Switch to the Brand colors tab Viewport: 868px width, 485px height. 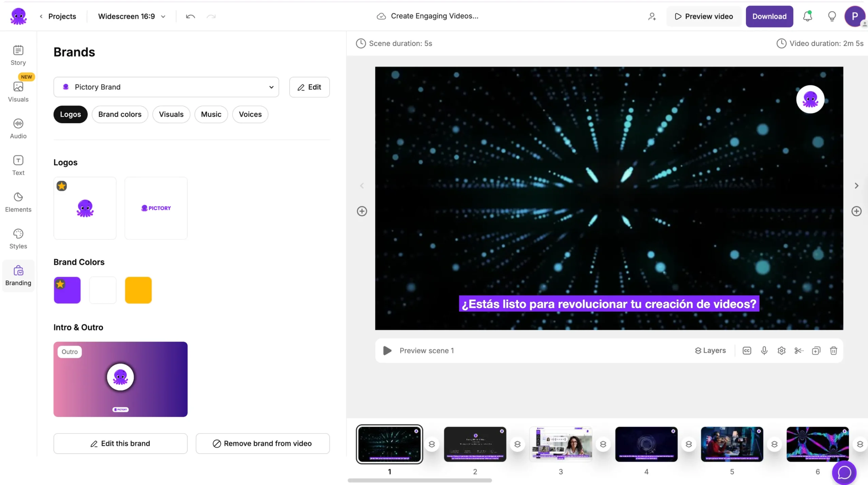tap(120, 114)
